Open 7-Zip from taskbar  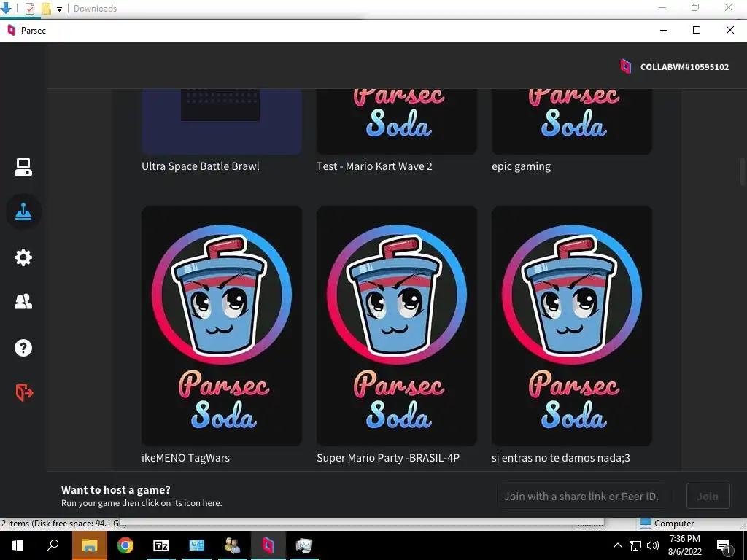tap(161, 545)
